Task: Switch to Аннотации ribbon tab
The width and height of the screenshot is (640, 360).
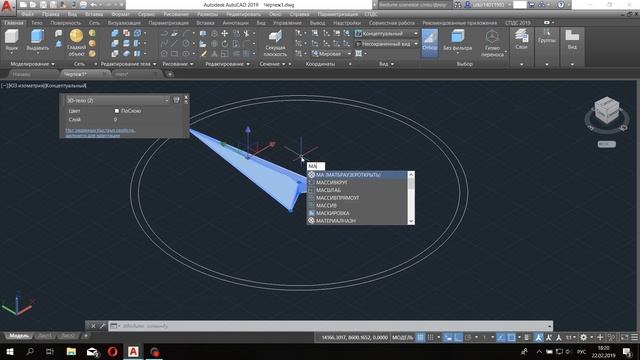Action: [236, 23]
